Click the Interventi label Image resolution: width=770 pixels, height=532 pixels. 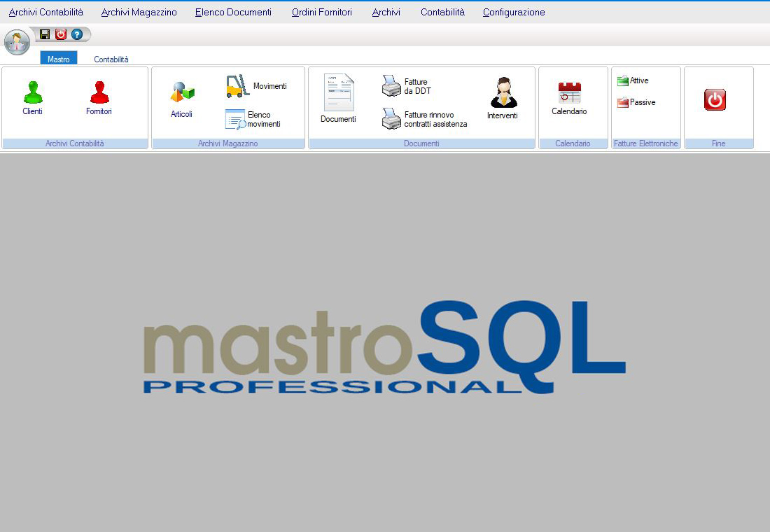(503, 115)
